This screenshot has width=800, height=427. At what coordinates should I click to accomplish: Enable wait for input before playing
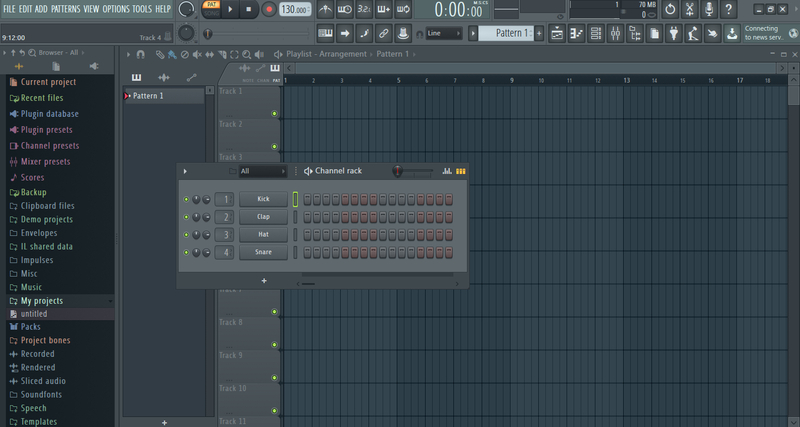(344, 9)
